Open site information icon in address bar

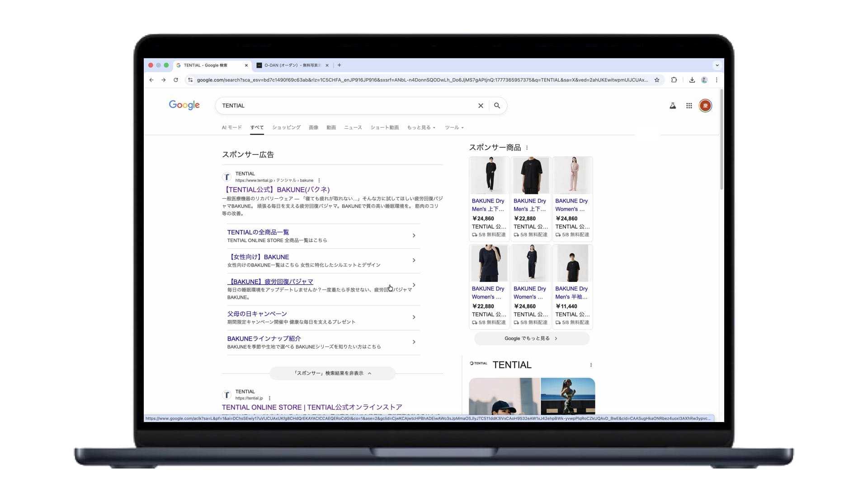pyautogui.click(x=190, y=80)
